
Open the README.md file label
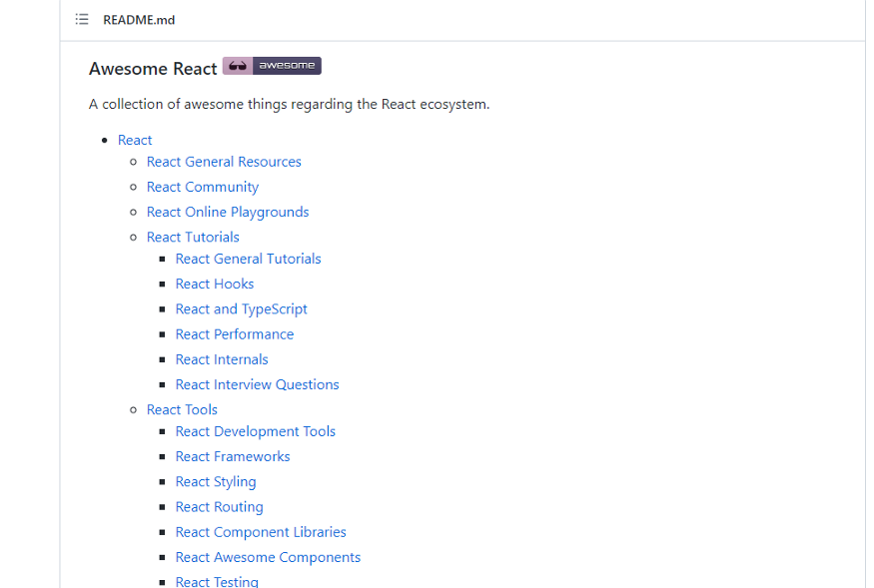coord(139,20)
